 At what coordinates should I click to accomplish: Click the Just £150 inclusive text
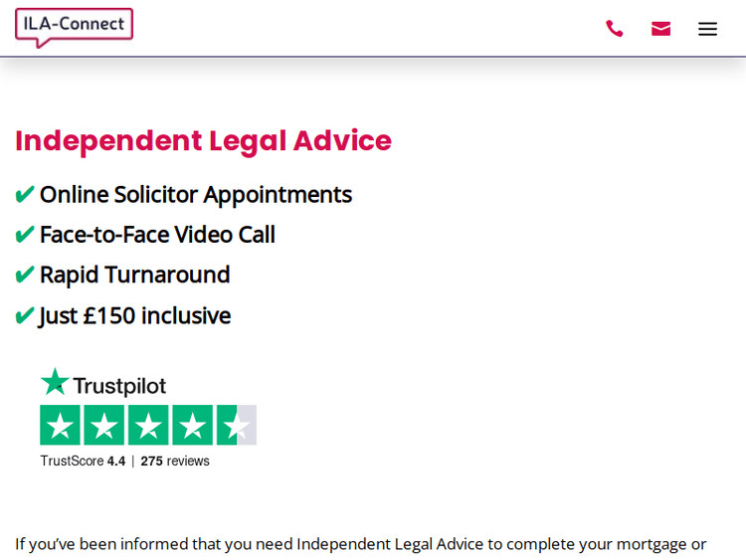pos(134,315)
